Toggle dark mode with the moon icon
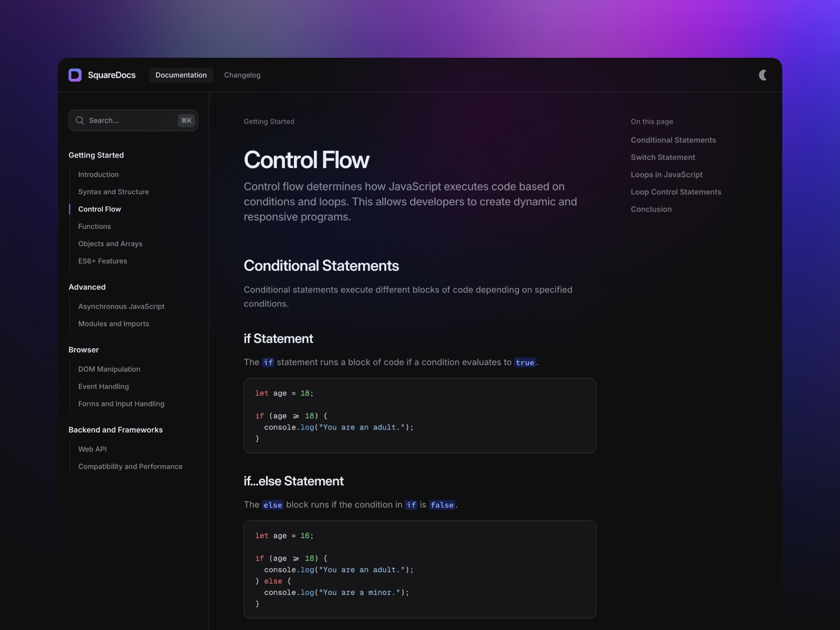This screenshot has height=630, width=840. coord(762,75)
